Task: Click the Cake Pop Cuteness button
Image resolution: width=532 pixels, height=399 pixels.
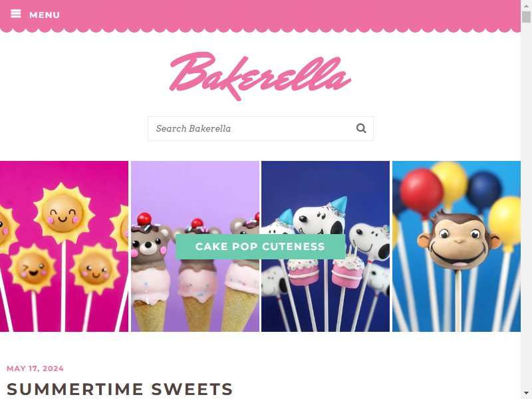Action: click(x=260, y=247)
